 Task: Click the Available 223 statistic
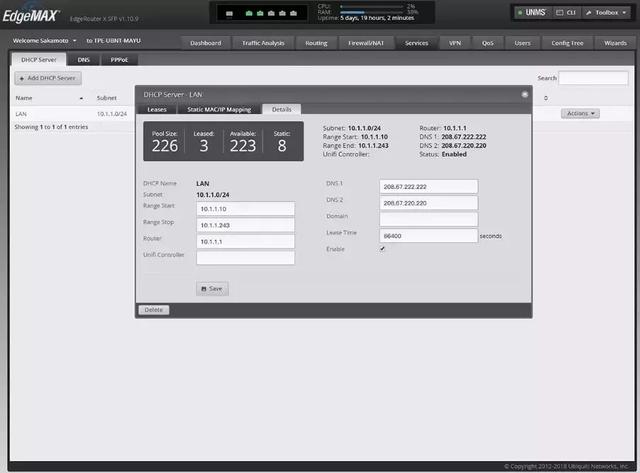[243, 142]
